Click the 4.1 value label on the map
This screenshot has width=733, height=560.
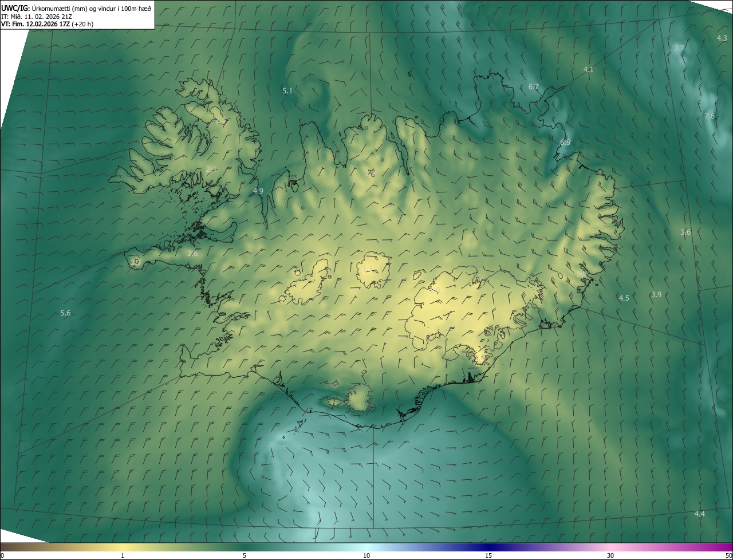click(588, 69)
